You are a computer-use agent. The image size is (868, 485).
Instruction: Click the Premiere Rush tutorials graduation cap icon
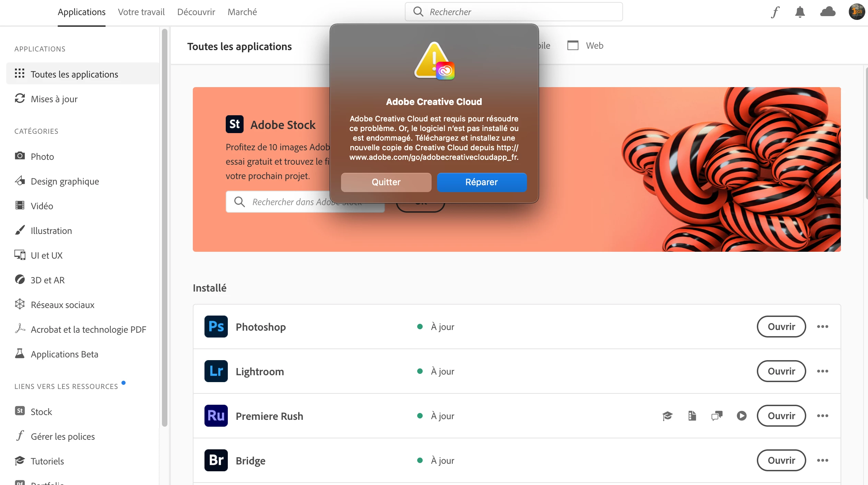[667, 416]
